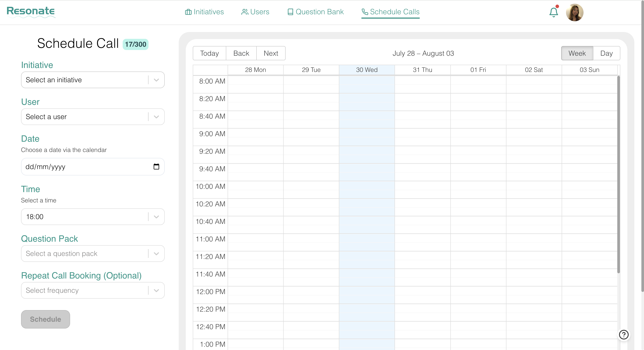The image size is (644, 350).
Task: Click the Initiatives briefcase icon
Action: [188, 12]
